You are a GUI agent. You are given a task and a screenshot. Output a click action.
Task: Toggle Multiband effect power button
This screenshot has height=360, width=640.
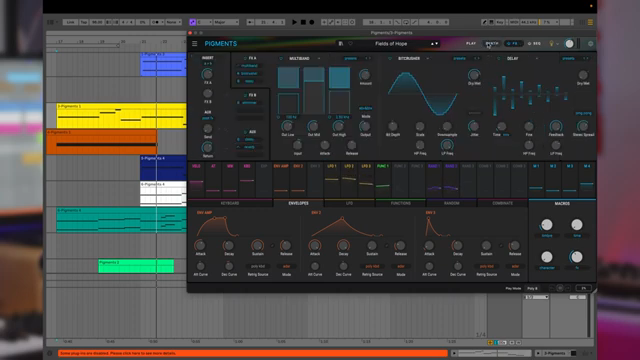click(x=281, y=58)
